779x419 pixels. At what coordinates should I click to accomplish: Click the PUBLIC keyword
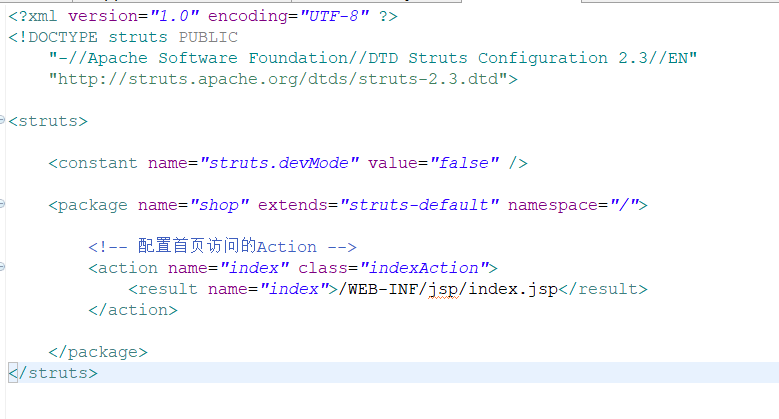coord(208,37)
